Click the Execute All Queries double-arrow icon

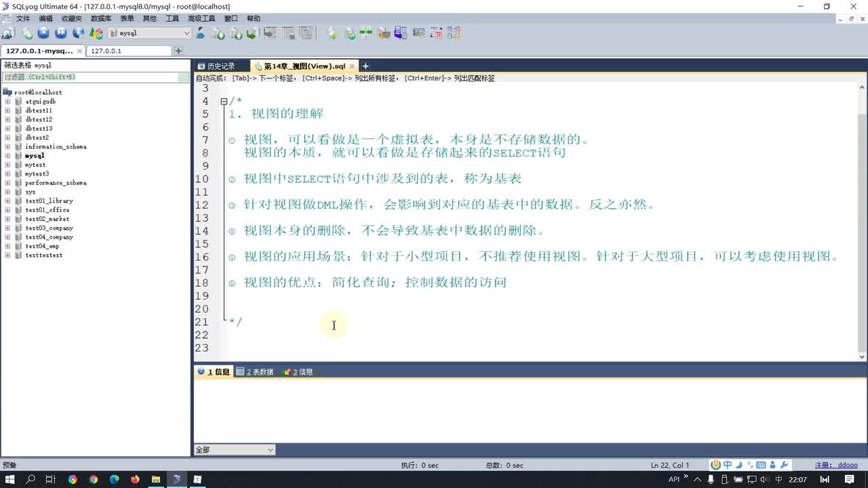(61, 33)
